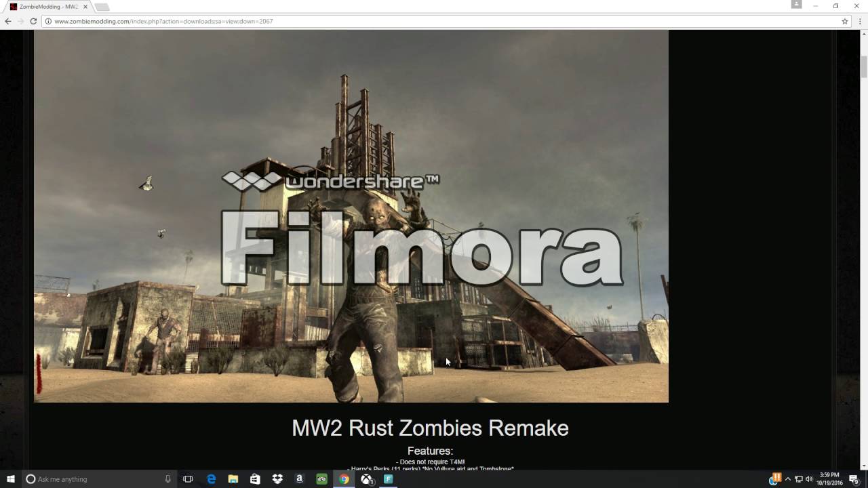Open Dropbox from the taskbar
Viewport: 868px width, 488px height.
(x=277, y=479)
